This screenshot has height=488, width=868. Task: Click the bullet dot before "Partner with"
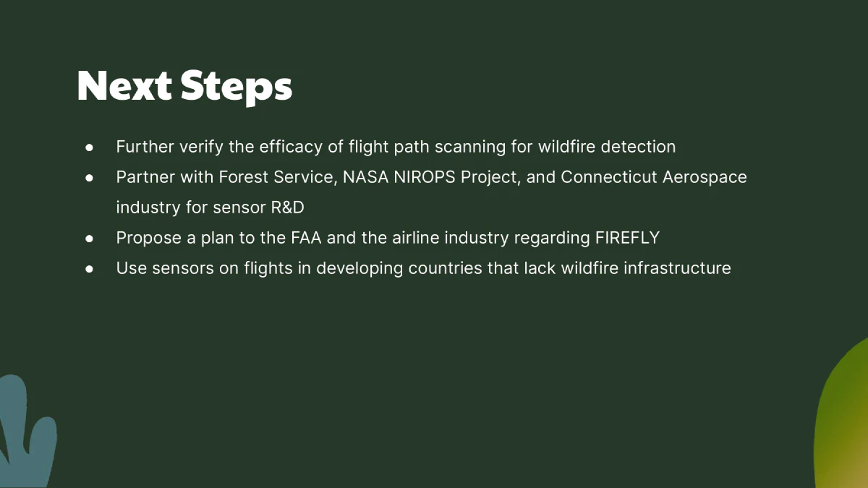coord(89,177)
